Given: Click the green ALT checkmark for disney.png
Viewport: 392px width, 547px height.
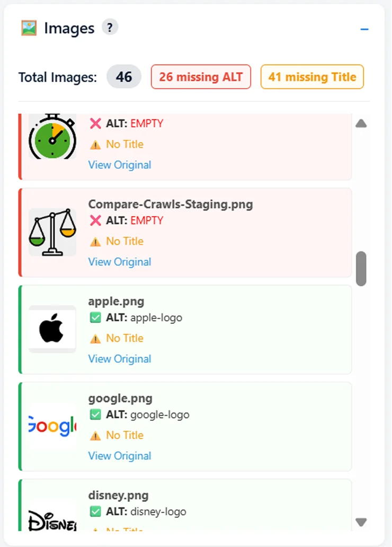Looking at the screenshot, I should tap(95, 511).
